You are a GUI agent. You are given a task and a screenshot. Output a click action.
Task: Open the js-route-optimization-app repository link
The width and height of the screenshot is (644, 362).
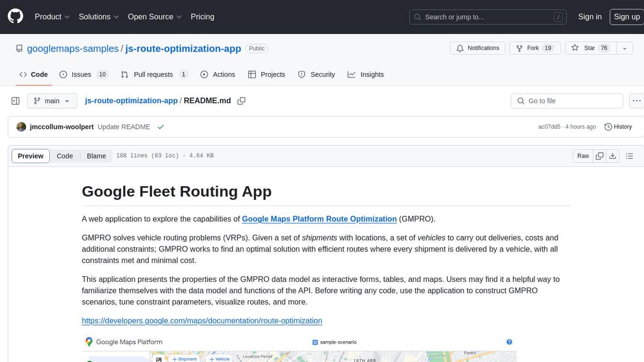(x=183, y=48)
